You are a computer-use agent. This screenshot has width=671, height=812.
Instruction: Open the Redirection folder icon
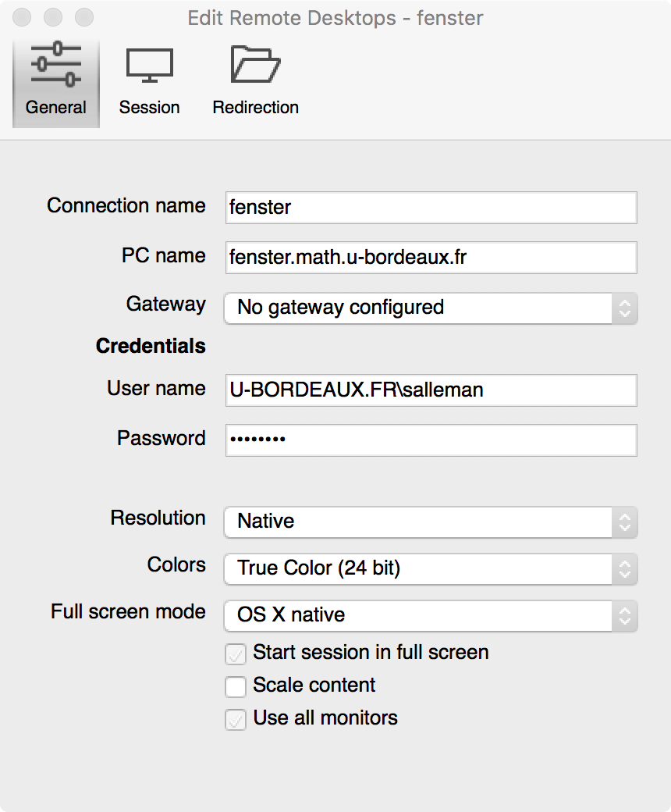[255, 64]
